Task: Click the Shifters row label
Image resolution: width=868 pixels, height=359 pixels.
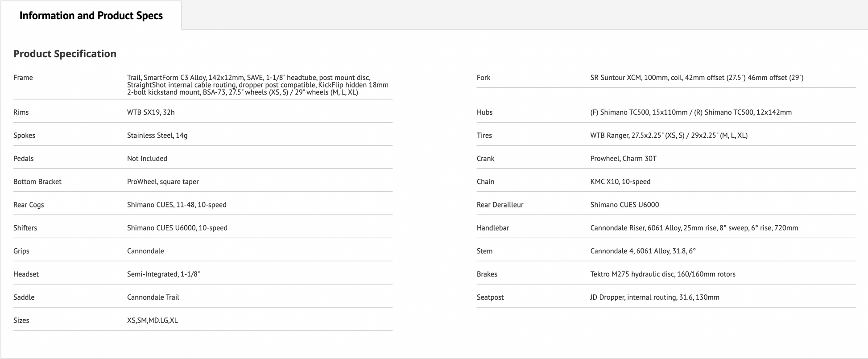Action: point(25,228)
